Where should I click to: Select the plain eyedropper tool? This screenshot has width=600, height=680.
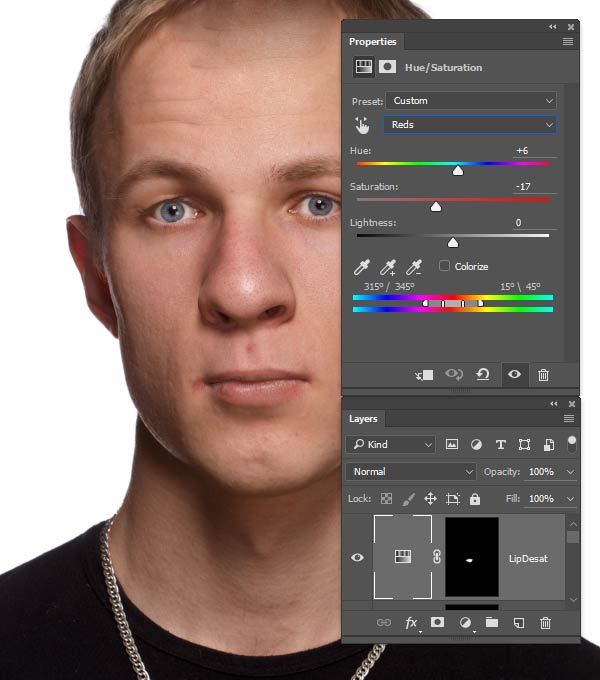(x=362, y=267)
